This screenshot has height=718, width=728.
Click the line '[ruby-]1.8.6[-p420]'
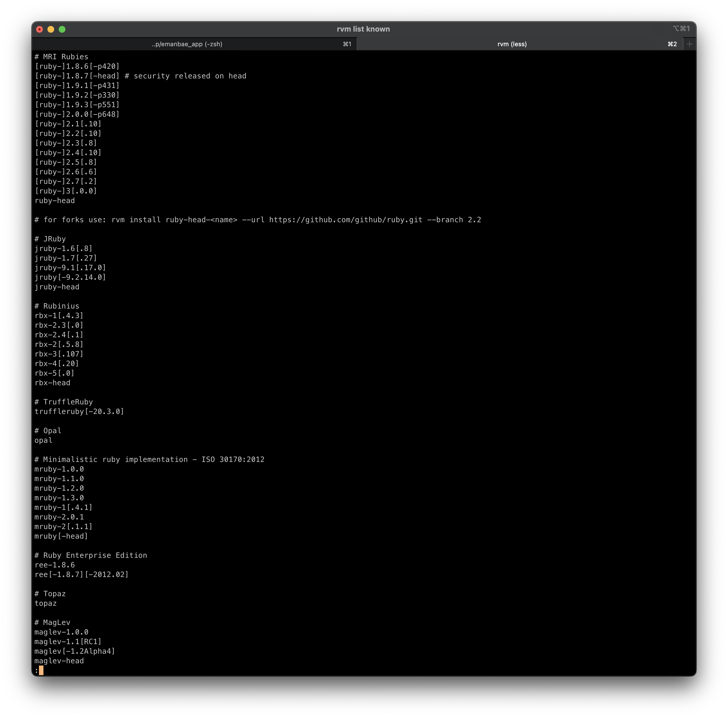pos(77,66)
